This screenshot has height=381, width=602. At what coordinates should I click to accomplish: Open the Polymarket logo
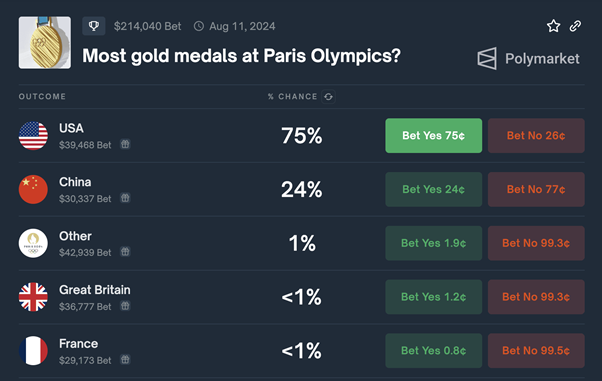pyautogui.click(x=529, y=59)
